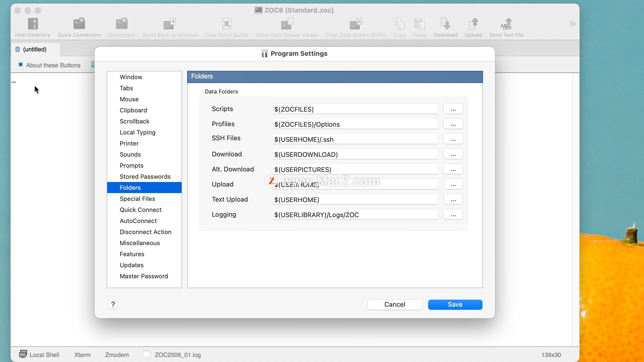Click Clear Data Stream Buffer icon
The image size is (644, 362).
356,24
